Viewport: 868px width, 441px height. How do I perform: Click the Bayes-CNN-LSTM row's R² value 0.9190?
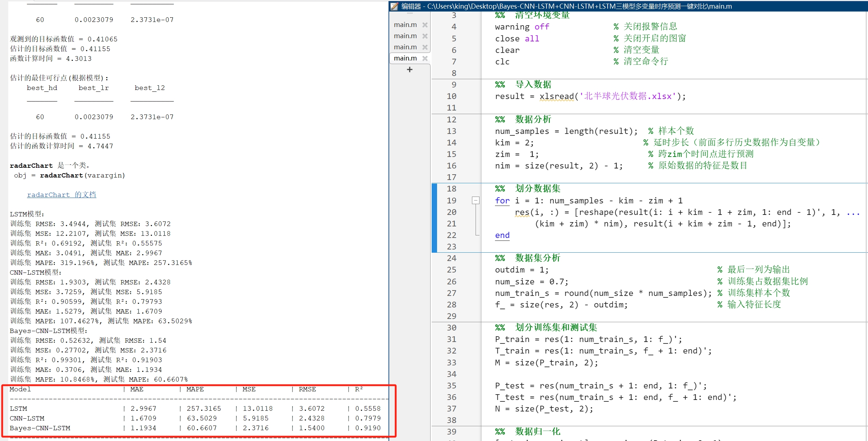pyautogui.click(x=368, y=428)
